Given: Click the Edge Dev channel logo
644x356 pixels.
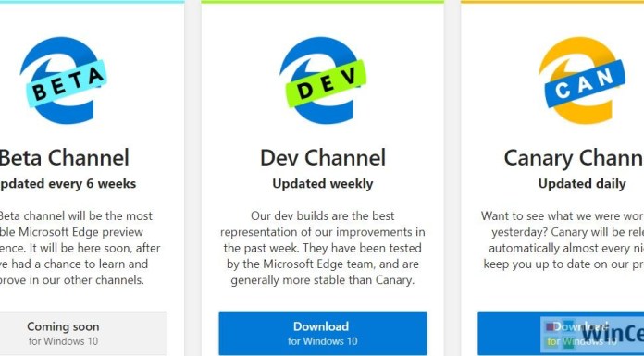Looking at the screenshot, I should pyautogui.click(x=323, y=80).
